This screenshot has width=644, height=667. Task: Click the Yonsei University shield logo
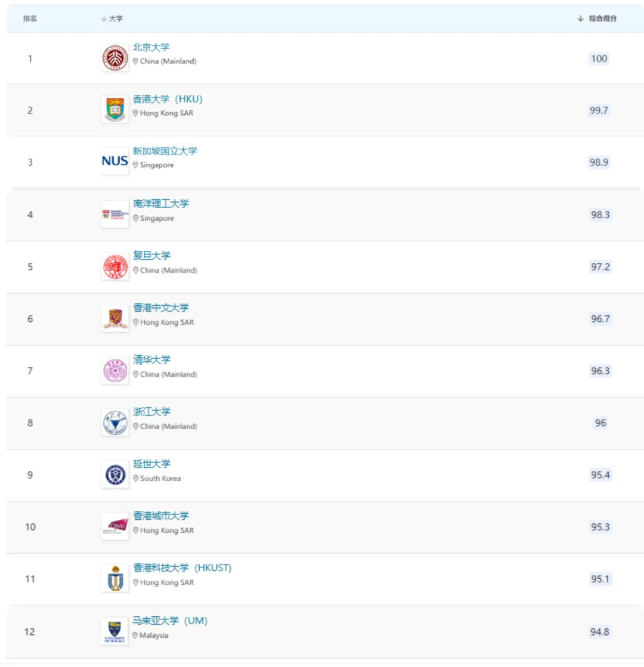[115, 474]
